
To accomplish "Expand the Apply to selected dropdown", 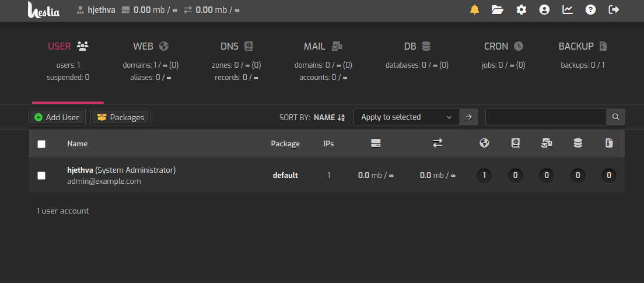I will pyautogui.click(x=407, y=117).
